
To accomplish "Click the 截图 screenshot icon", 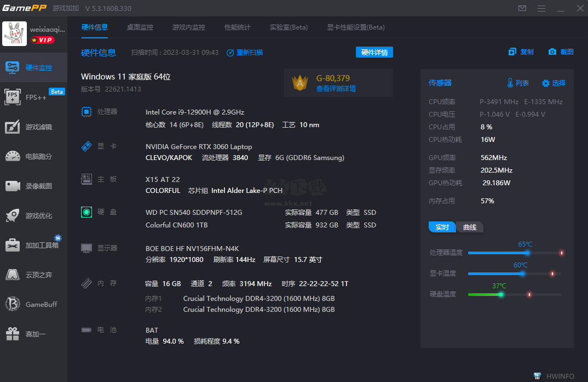I will (560, 52).
